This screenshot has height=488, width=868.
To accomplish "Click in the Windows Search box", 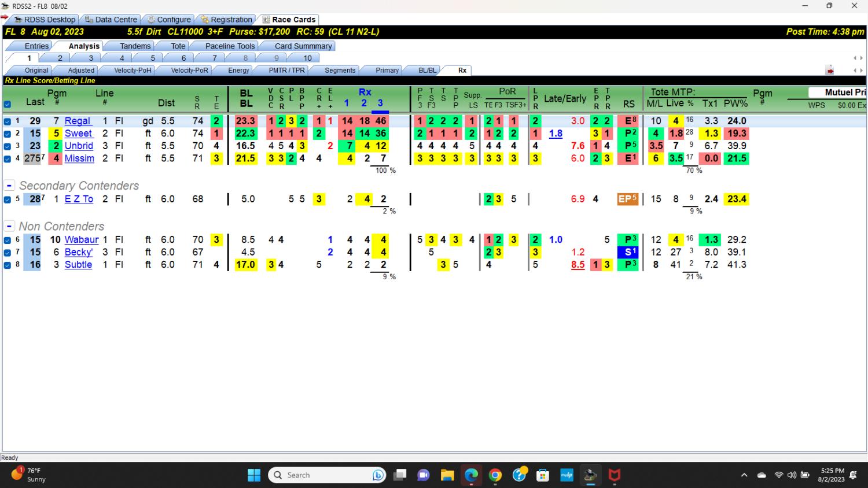I will tap(327, 475).
